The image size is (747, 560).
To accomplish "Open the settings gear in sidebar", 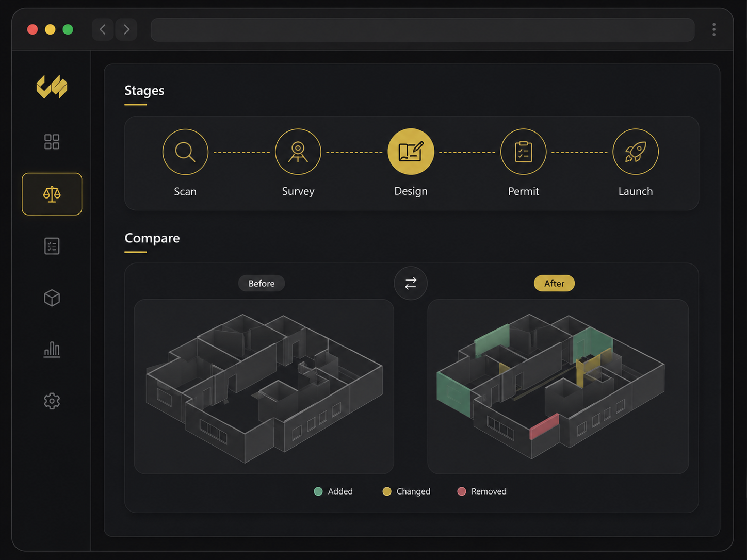I will click(52, 401).
